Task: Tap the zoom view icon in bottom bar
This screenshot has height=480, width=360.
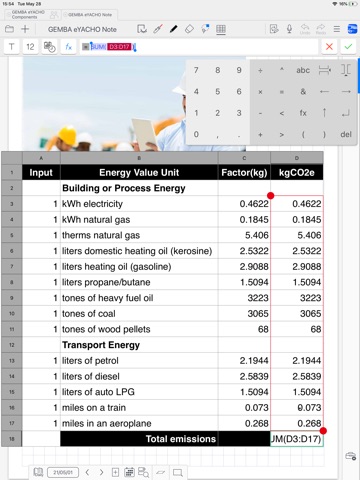Action: [178, 473]
